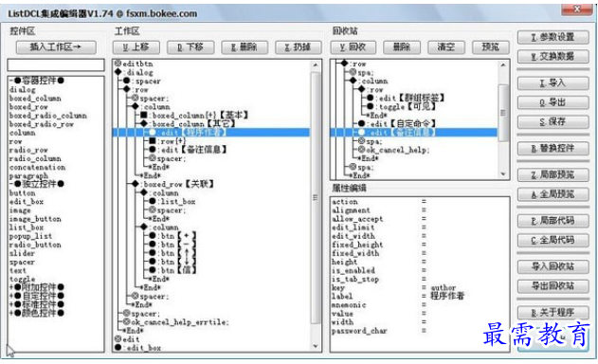Click the 插入工作区 button
The width and height of the screenshot is (598, 364).
tap(56, 47)
